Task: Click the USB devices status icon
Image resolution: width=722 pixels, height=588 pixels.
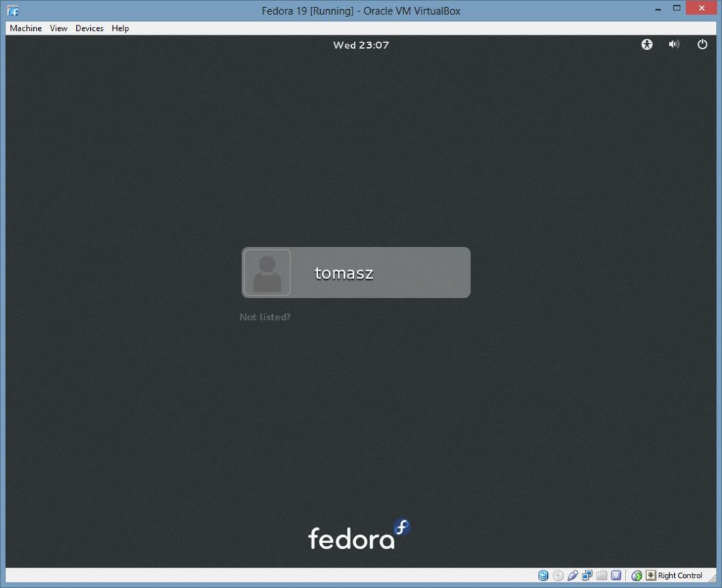Action: [x=573, y=575]
